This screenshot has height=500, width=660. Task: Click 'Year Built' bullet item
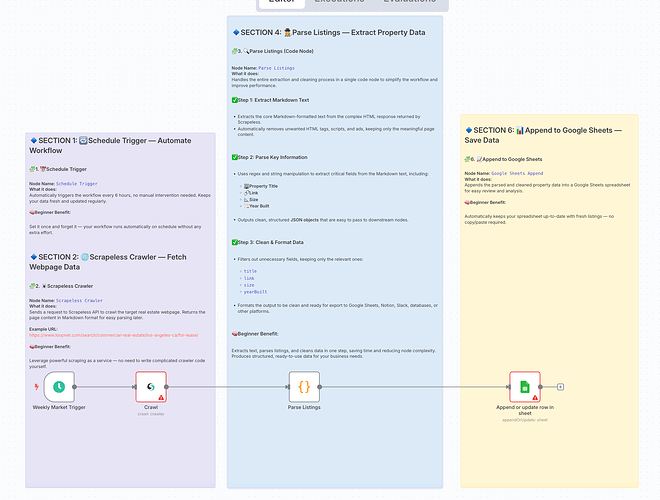[256, 206]
